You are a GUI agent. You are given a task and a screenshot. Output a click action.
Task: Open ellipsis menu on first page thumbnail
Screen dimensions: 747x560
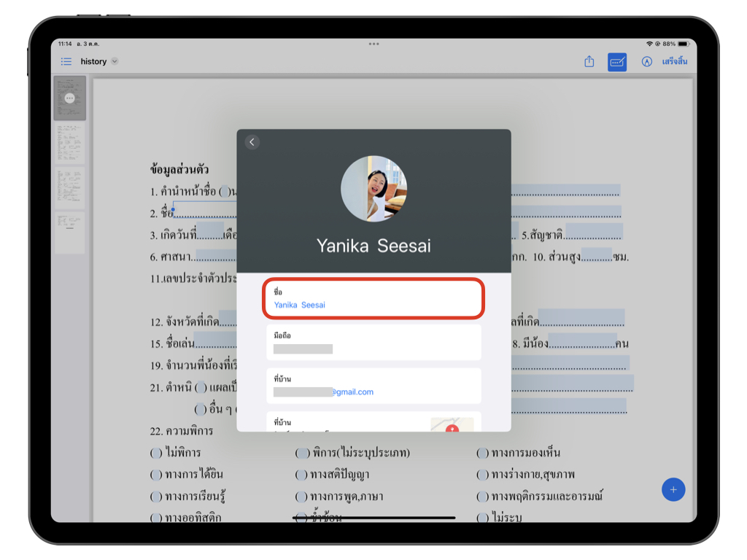pyautogui.click(x=69, y=98)
